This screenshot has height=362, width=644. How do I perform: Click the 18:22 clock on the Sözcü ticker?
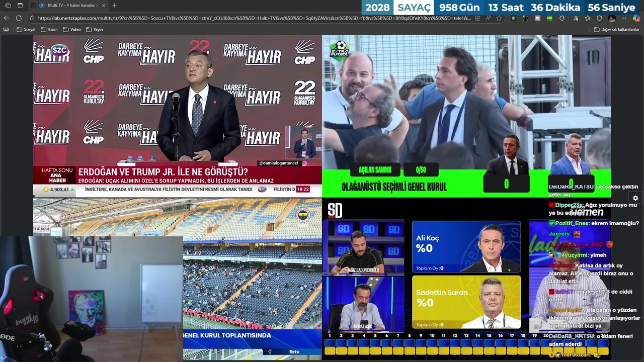[302, 190]
